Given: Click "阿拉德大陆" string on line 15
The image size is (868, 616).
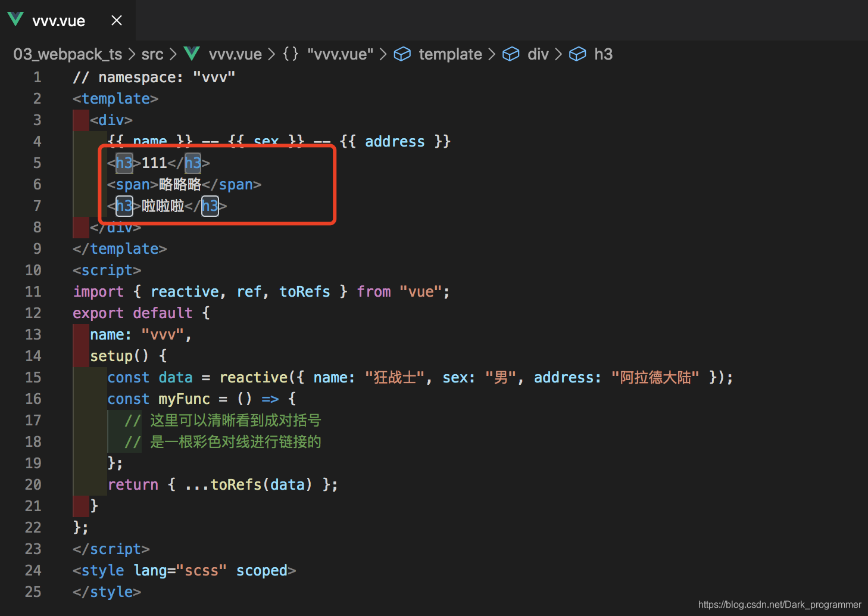Looking at the screenshot, I should pos(655,378).
